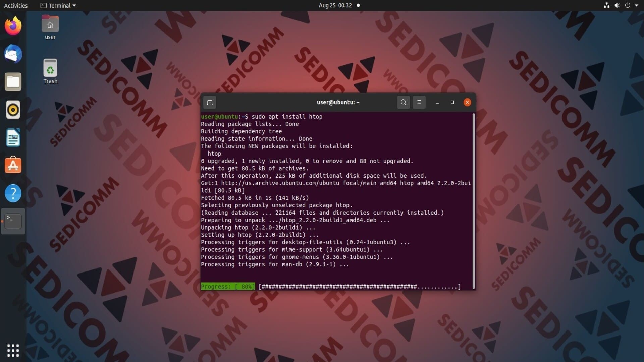The width and height of the screenshot is (644, 362).
Task: Click 'Fetched 80.5 kB in 1s' line
Action: coord(255,198)
